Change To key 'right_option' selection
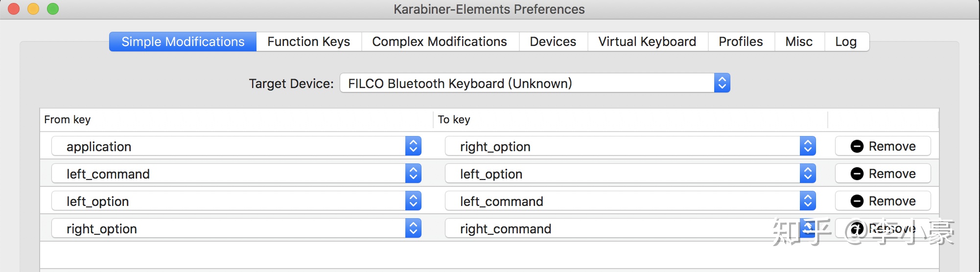The image size is (980, 272). [630, 146]
